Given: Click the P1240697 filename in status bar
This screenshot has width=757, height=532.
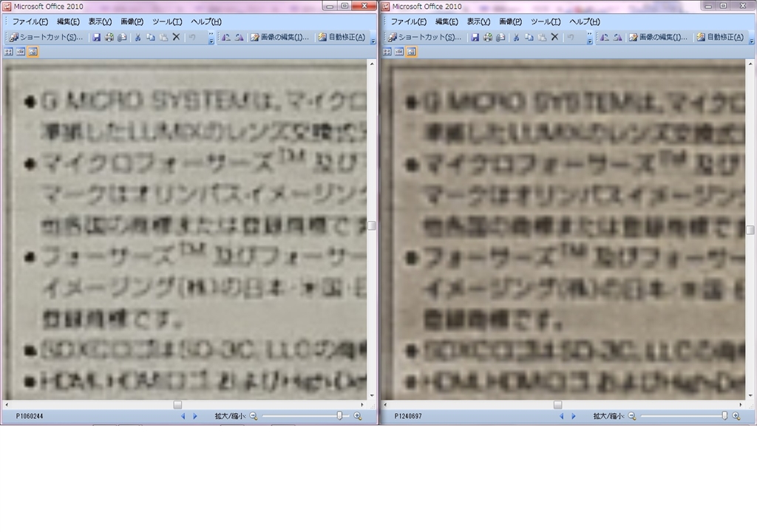Looking at the screenshot, I should (408, 416).
